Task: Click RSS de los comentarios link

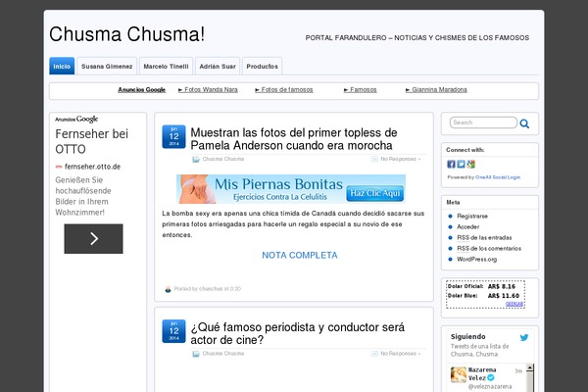Action: (489, 248)
